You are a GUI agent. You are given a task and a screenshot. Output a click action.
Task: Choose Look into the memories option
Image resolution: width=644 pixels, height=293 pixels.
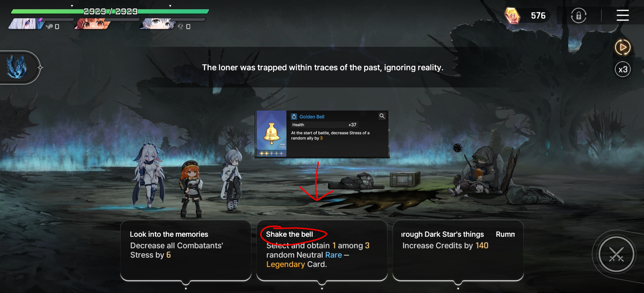186,250
